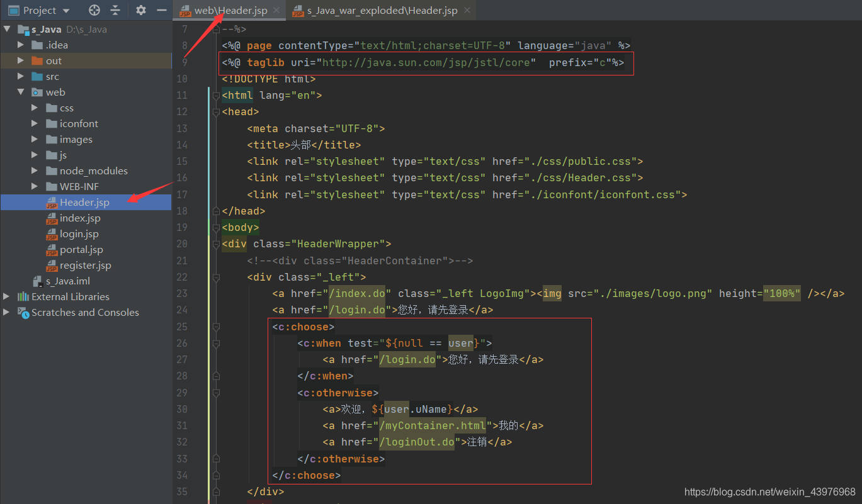Screen dimensions: 862x504
Task: Click the JSP file icon beside register.jsp
Action: pyautogui.click(x=52, y=266)
